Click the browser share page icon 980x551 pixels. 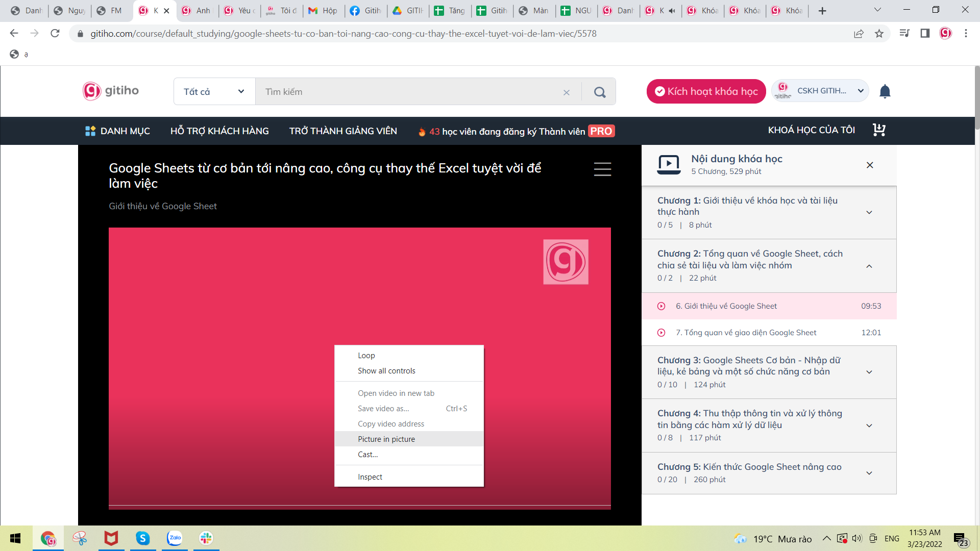click(859, 34)
